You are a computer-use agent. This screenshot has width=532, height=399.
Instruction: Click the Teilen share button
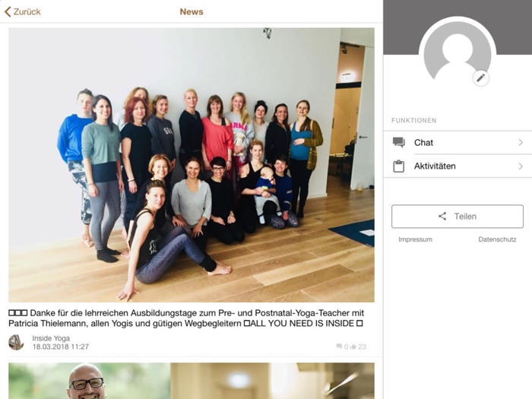click(458, 216)
